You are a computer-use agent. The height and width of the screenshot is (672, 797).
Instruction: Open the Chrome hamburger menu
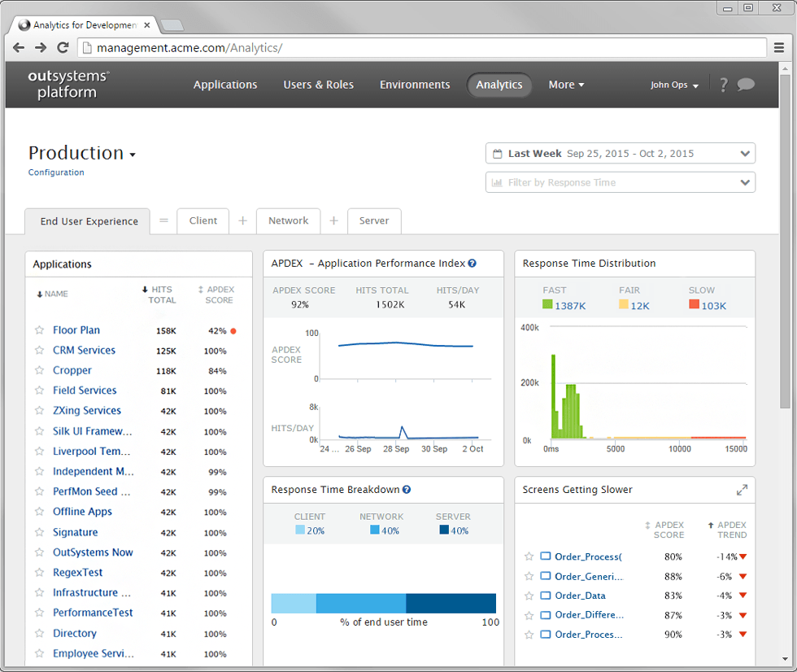tap(778, 48)
